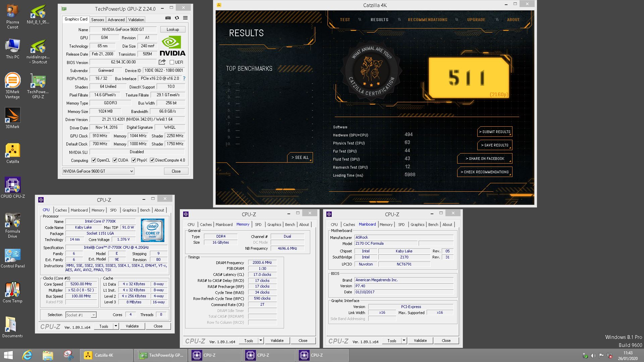
Task: Open the SPD tab in CPU-Z Memory window
Action: [x=258, y=225]
